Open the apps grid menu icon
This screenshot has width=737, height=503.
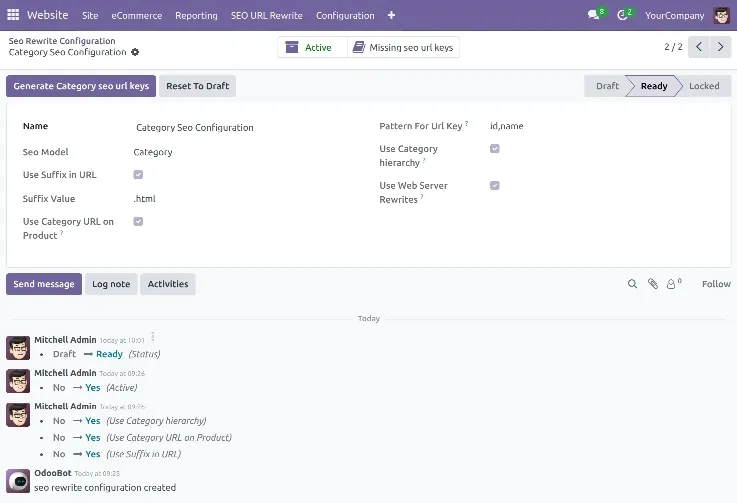tap(13, 15)
